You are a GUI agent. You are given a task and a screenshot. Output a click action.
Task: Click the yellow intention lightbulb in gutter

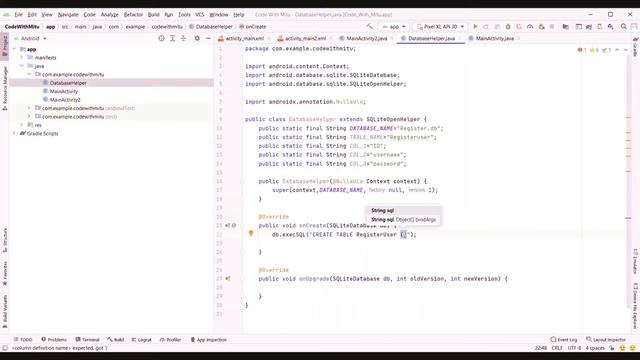click(251, 233)
